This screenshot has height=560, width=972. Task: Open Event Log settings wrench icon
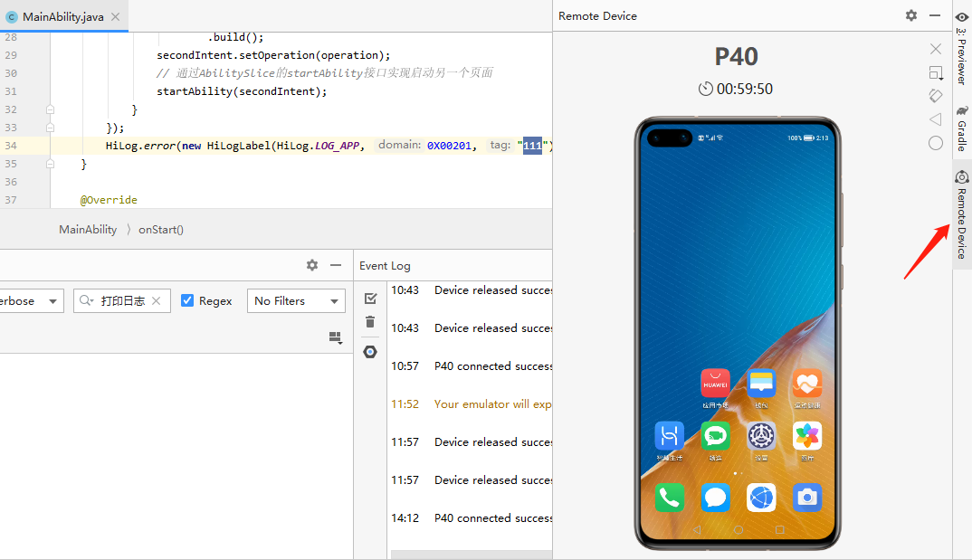(x=370, y=352)
